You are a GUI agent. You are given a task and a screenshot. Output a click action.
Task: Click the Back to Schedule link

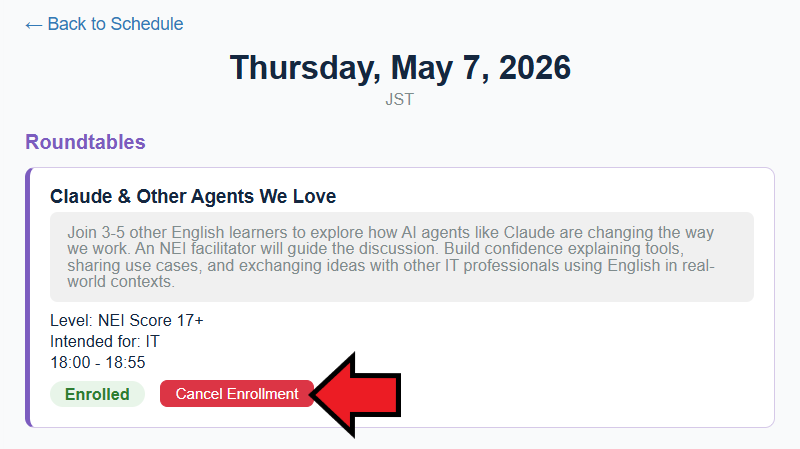[115, 24]
